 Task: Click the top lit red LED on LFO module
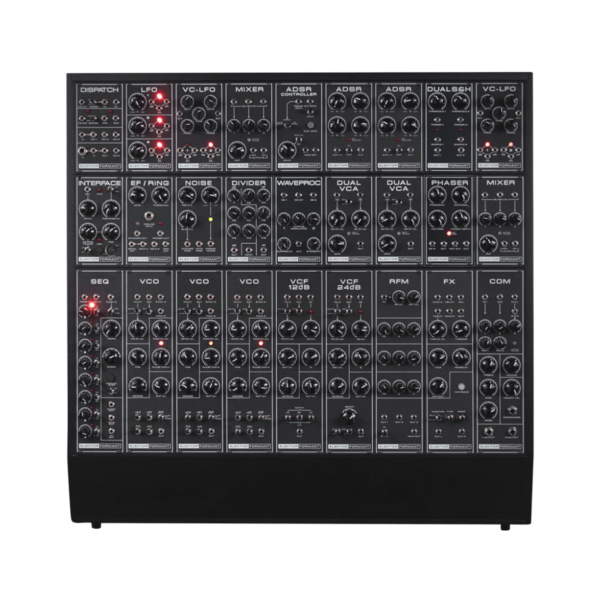(x=160, y=96)
